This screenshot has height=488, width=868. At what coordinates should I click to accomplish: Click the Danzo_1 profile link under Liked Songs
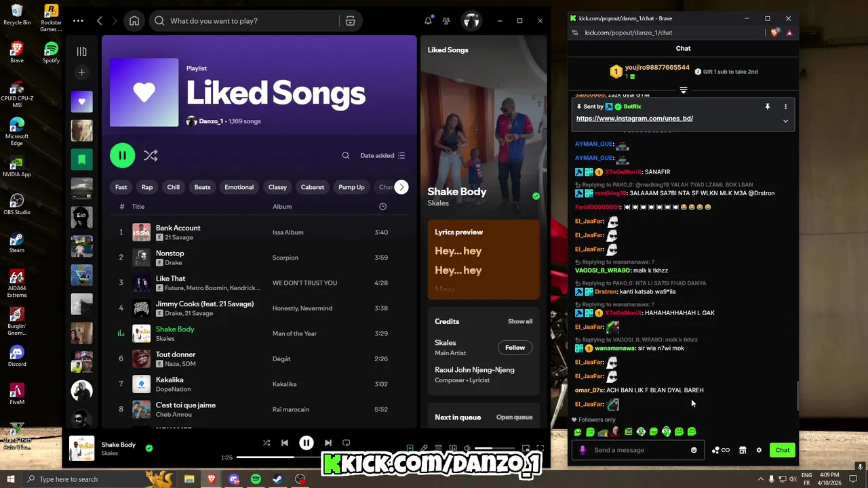211,121
